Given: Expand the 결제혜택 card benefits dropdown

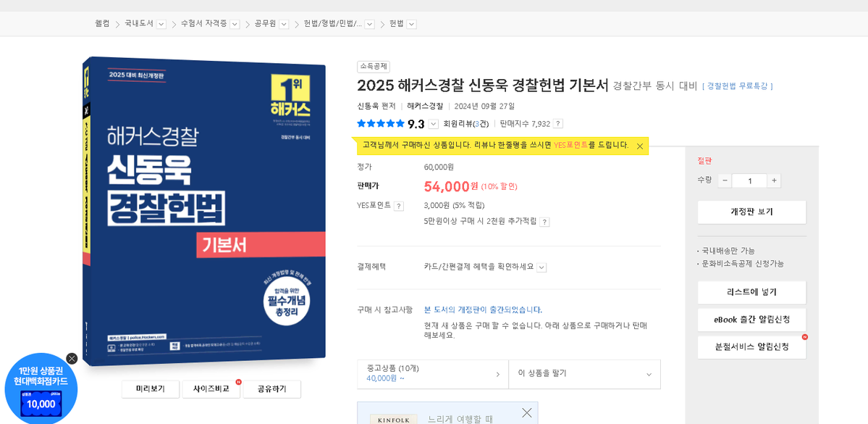Looking at the screenshot, I should [x=542, y=267].
